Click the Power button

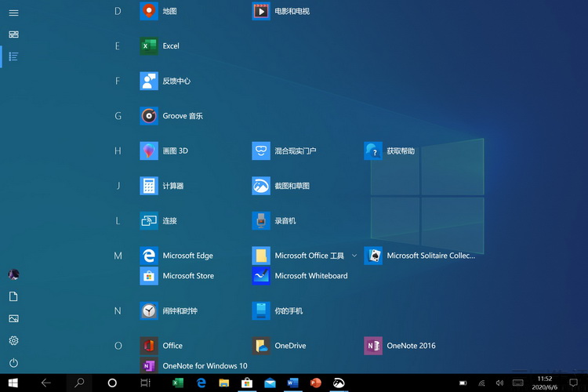pyautogui.click(x=13, y=363)
